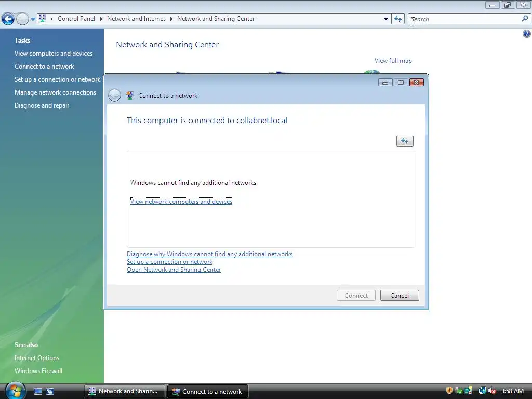Click the green monitor tray icon beside the shield icons
This screenshot has height=399, width=532.
tap(468, 391)
